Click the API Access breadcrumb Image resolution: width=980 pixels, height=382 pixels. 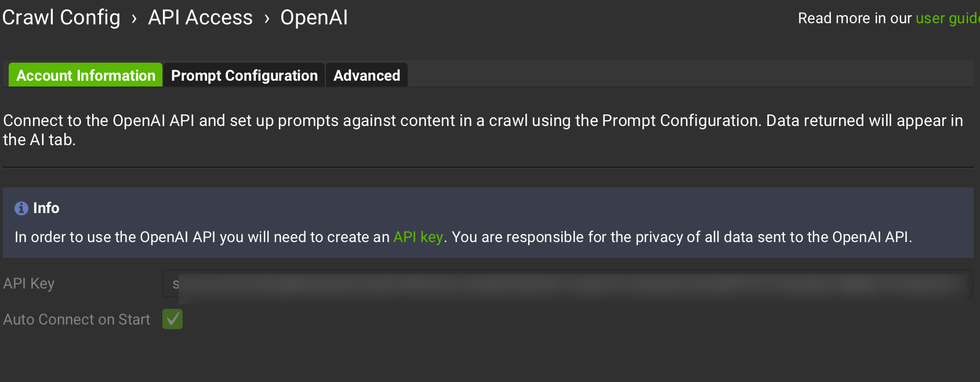[x=200, y=18]
